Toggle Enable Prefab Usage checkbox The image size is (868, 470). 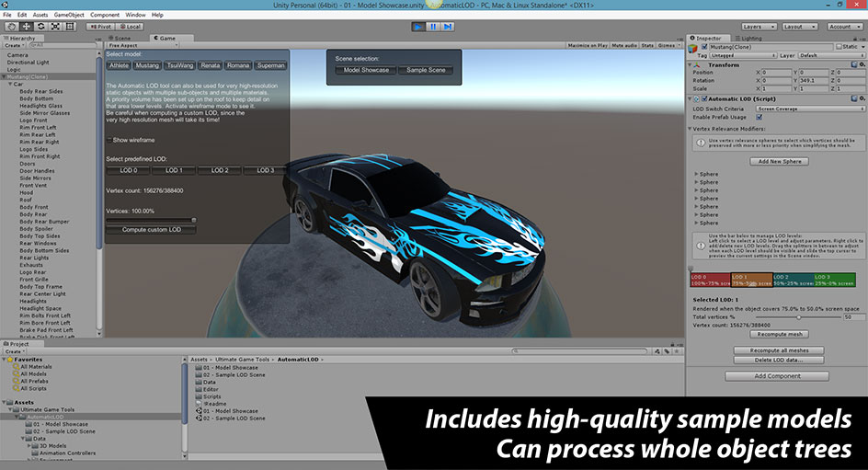coord(759,117)
